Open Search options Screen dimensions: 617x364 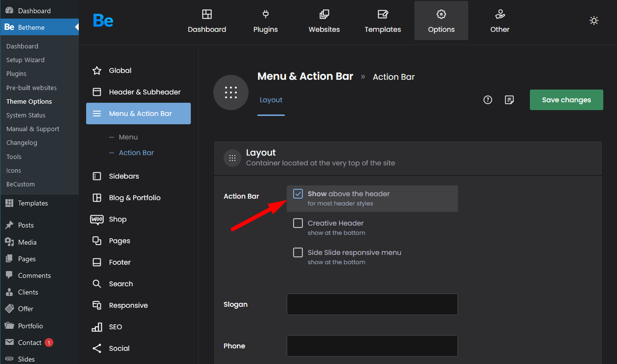point(138,284)
